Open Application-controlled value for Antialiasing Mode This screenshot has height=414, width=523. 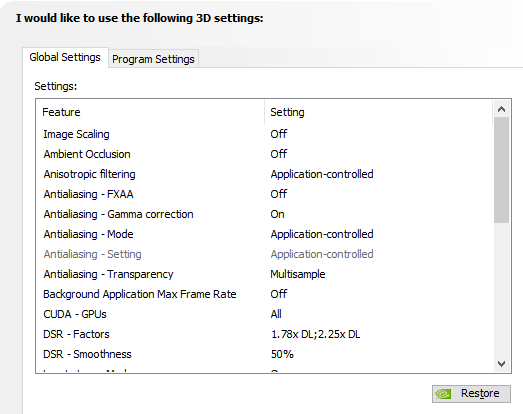coord(322,234)
